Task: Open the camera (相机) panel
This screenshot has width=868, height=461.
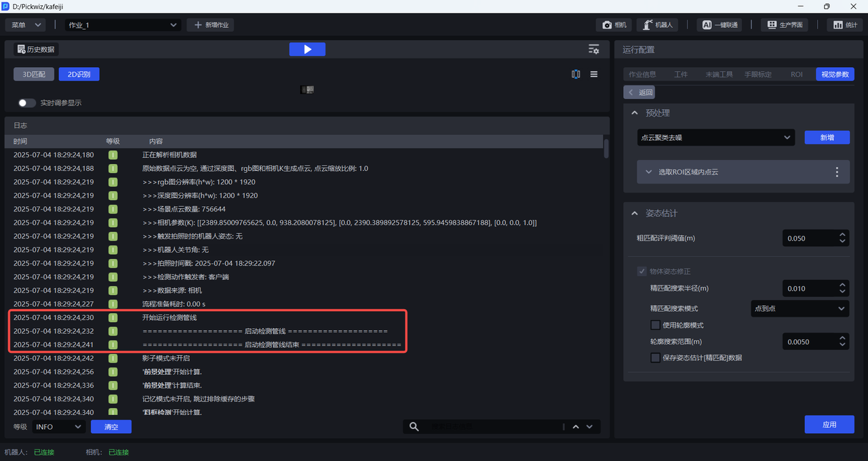Action: [614, 25]
